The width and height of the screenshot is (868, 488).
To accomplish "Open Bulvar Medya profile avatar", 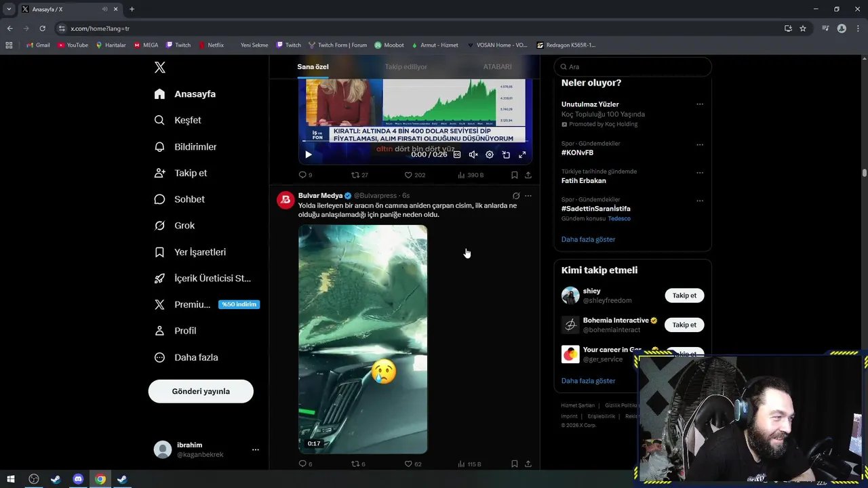I will click(285, 199).
